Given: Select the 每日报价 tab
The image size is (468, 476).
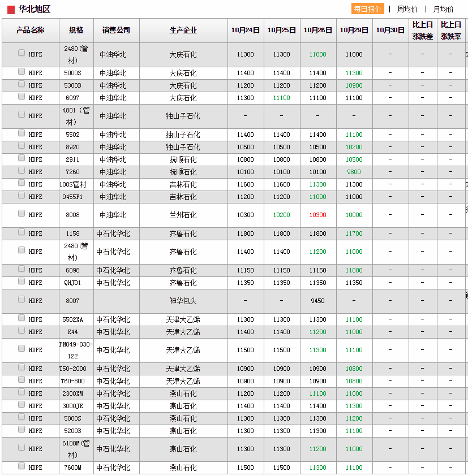Looking at the screenshot, I should pyautogui.click(x=368, y=9).
